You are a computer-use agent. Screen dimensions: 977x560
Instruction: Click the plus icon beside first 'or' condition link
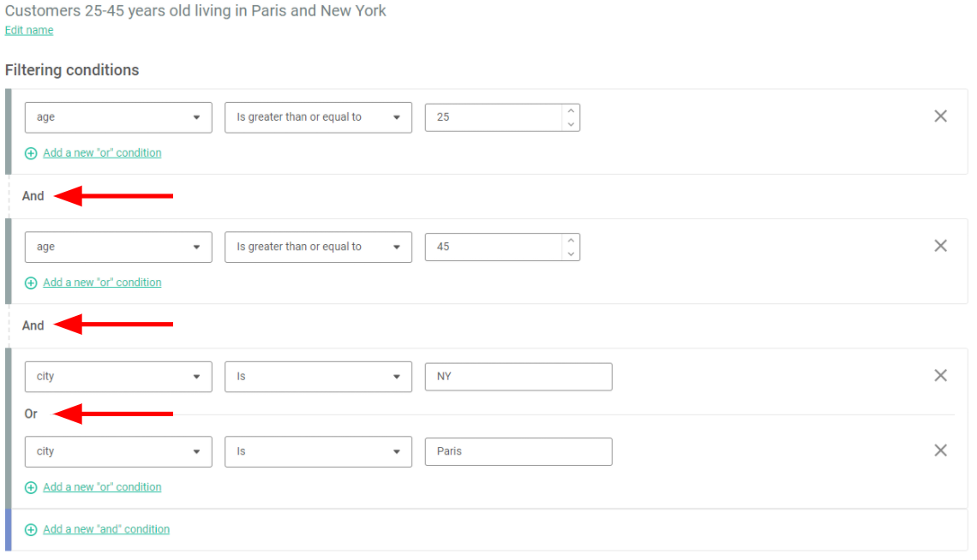pyautogui.click(x=31, y=152)
